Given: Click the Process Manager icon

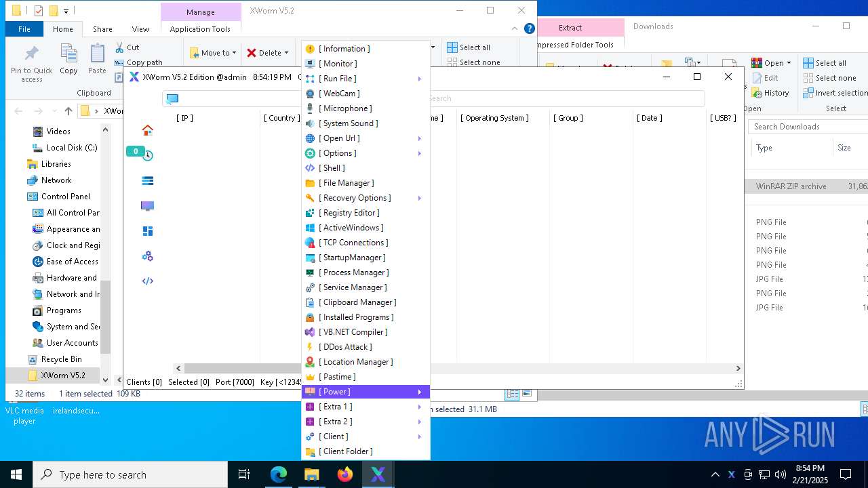Looking at the screenshot, I should (x=310, y=272).
